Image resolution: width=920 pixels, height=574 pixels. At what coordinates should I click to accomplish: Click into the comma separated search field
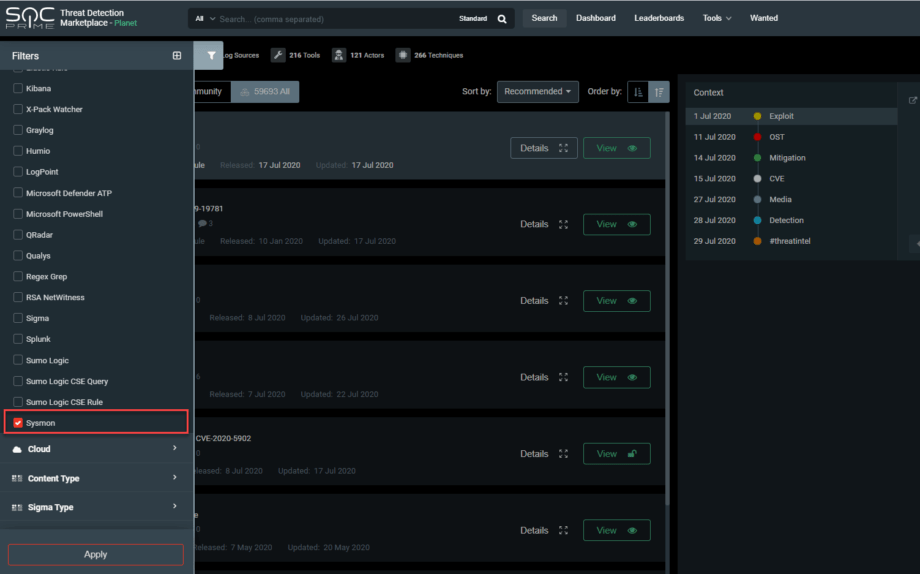[x=336, y=19]
